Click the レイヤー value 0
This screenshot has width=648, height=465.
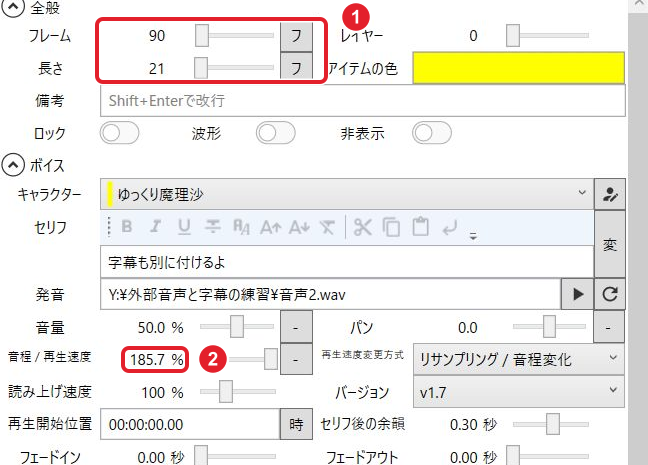coord(473,36)
